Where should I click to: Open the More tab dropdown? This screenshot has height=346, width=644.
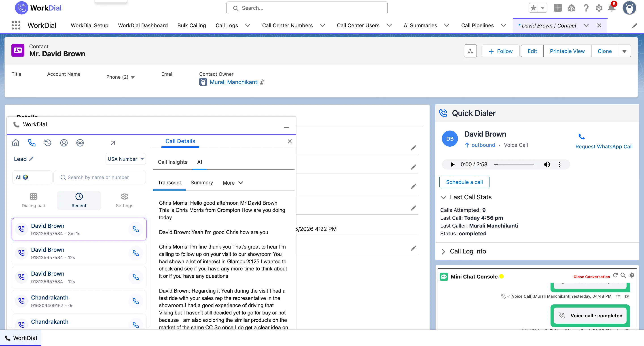point(233,183)
